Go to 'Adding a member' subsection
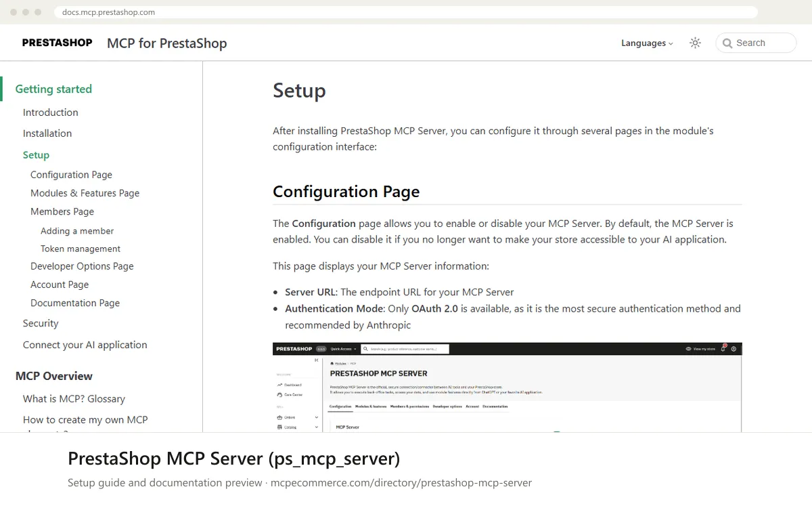The height and width of the screenshot is (508, 812). (x=77, y=231)
